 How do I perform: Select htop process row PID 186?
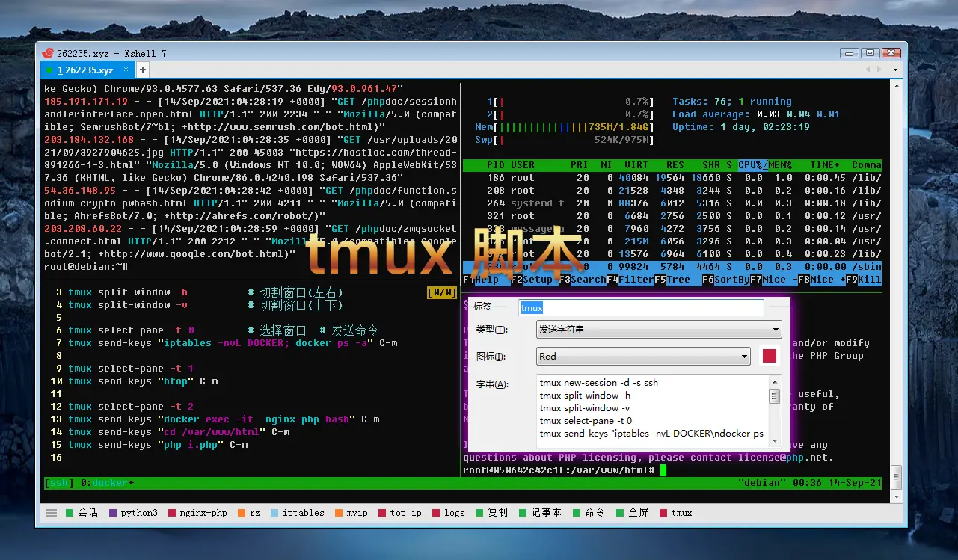(x=672, y=178)
